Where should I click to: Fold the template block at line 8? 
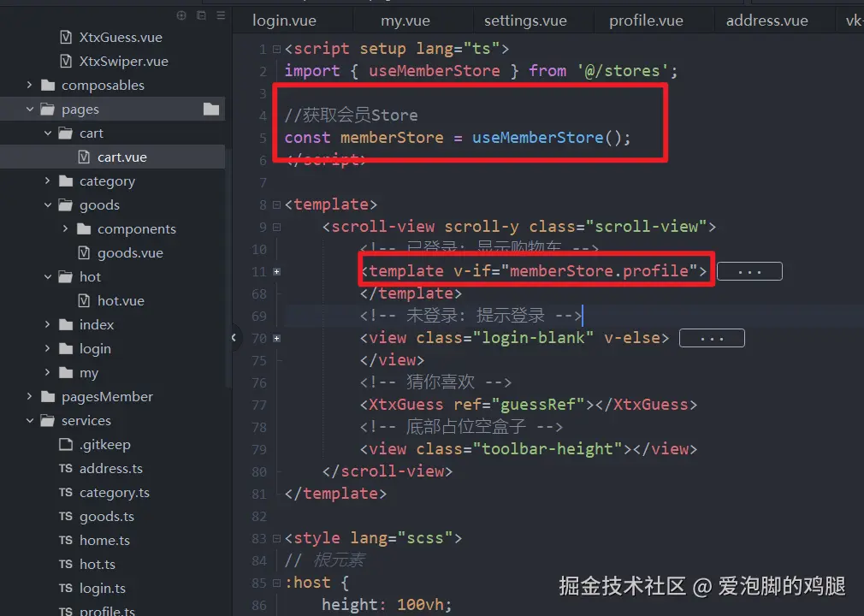[x=276, y=205]
